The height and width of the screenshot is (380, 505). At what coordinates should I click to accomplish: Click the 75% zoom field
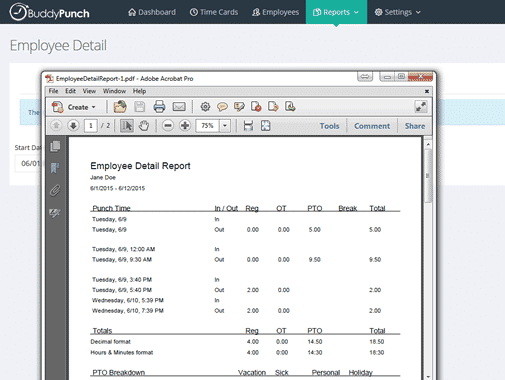pos(207,126)
